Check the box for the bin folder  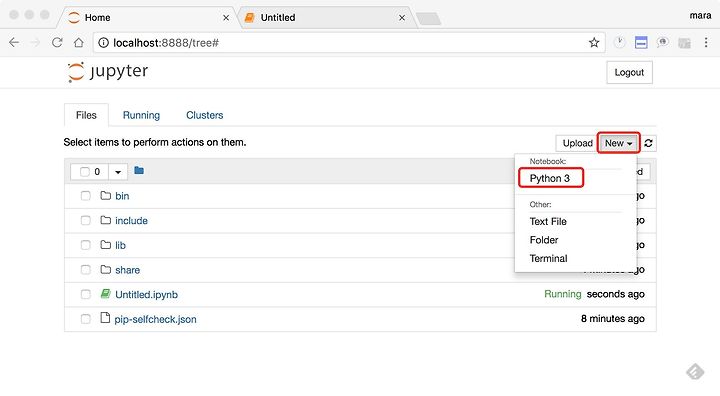click(x=85, y=196)
